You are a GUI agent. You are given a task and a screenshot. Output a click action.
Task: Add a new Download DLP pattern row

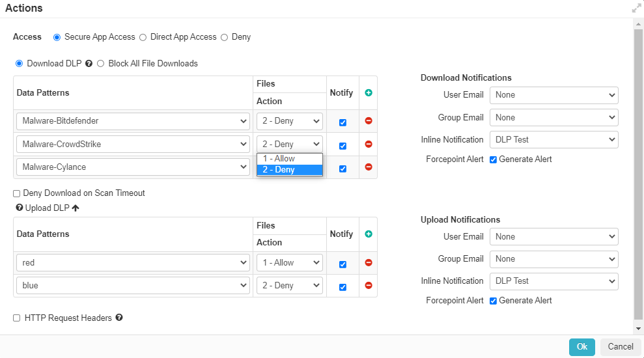tap(369, 93)
